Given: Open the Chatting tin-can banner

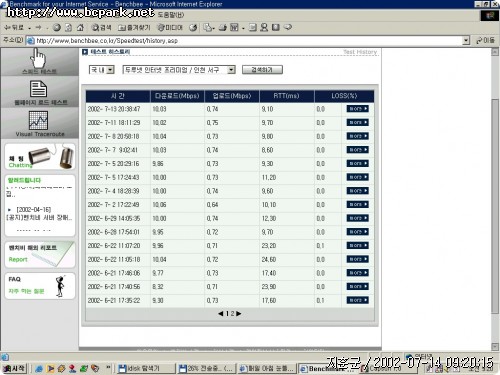Looking at the screenshot, I should tap(40, 157).
